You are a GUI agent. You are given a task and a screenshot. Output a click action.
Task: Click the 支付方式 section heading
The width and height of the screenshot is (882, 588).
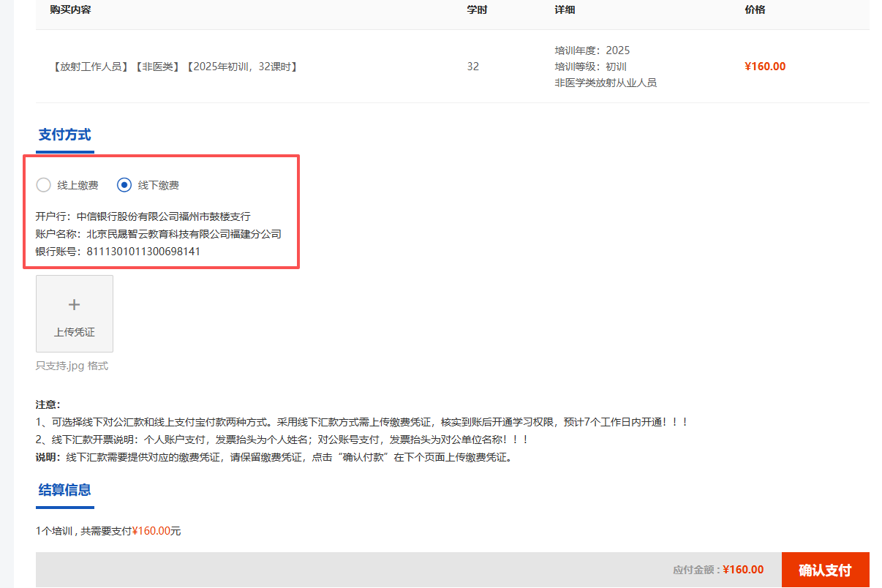tap(64, 135)
